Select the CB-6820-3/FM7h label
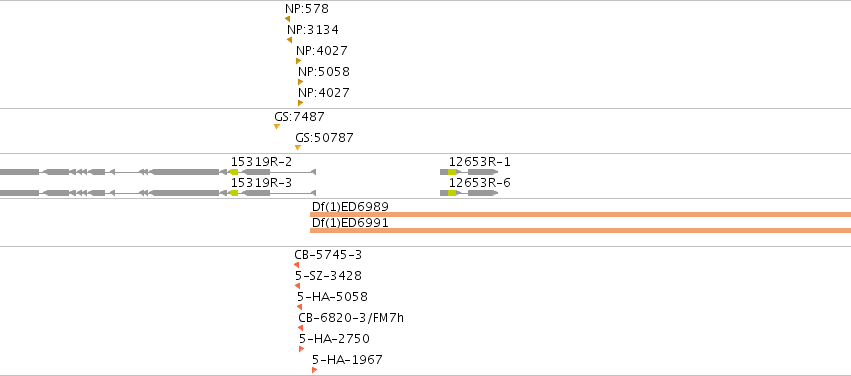 tap(351, 317)
